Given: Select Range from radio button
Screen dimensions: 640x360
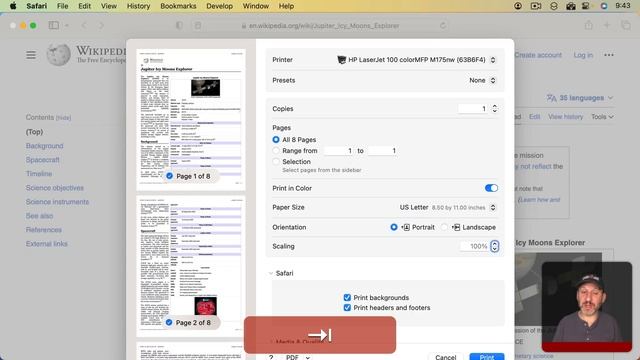Looking at the screenshot, I should tap(276, 151).
